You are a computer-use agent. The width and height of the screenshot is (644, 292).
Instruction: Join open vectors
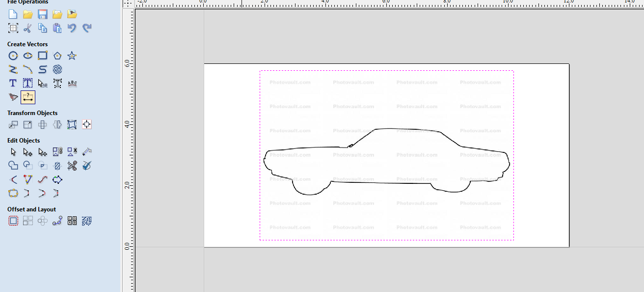click(x=57, y=179)
